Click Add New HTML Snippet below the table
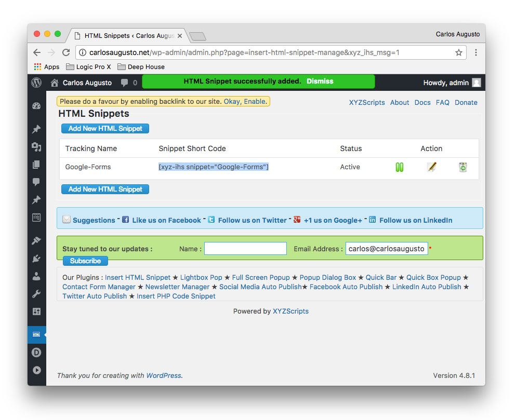This screenshot has width=516, height=420. 105,189
